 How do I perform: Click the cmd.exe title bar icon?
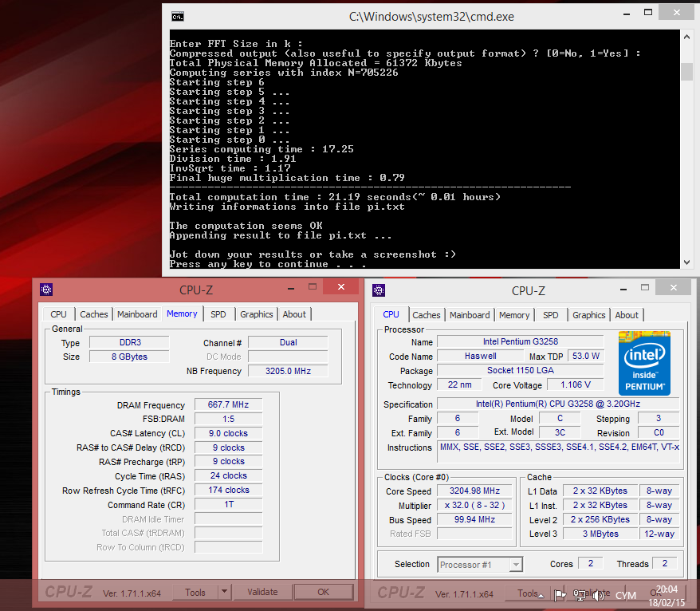pyautogui.click(x=177, y=17)
